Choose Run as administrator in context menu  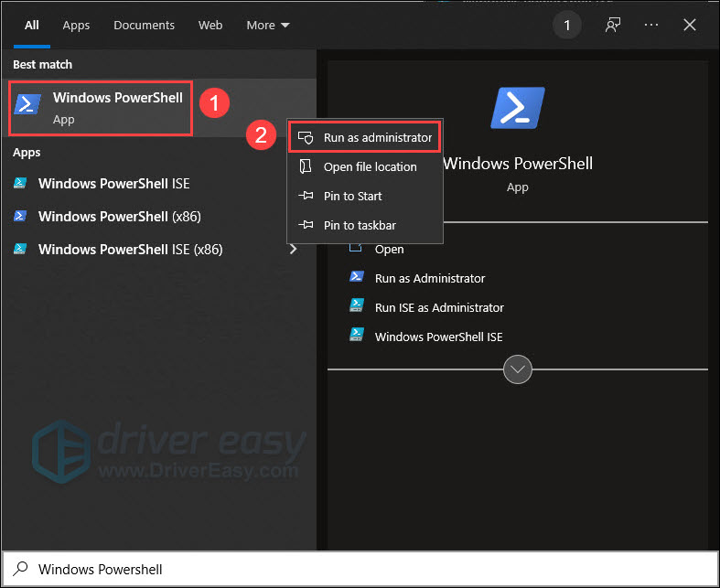(x=365, y=137)
